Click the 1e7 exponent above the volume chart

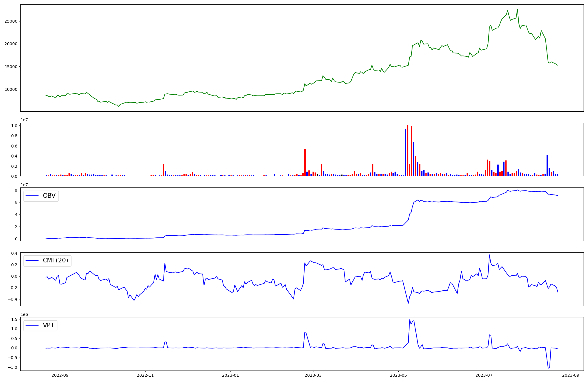point(24,120)
